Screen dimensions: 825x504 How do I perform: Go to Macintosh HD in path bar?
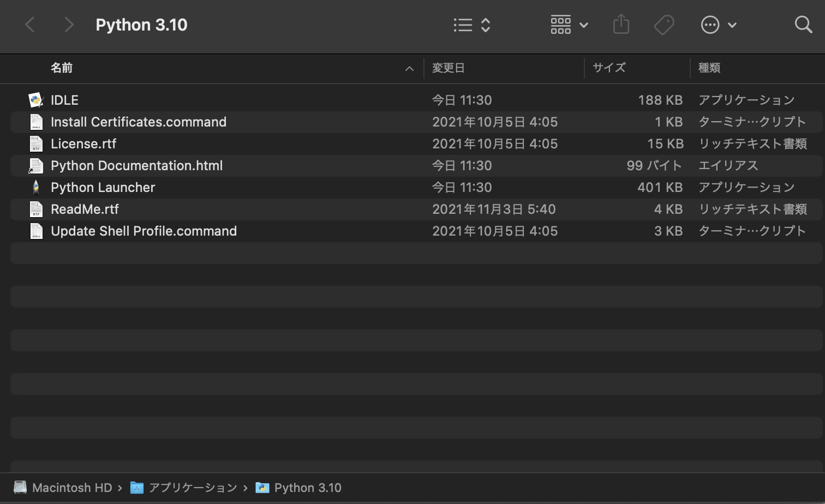tap(71, 488)
